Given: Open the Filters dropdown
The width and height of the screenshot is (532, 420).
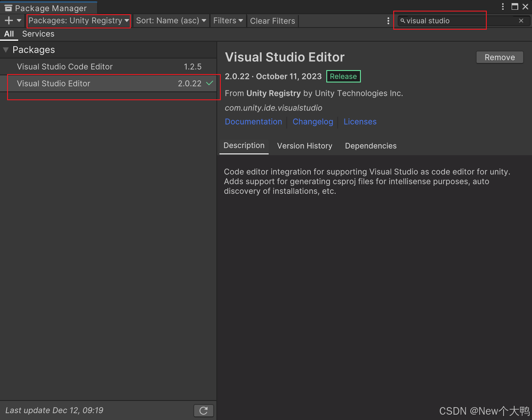Looking at the screenshot, I should tap(228, 20).
